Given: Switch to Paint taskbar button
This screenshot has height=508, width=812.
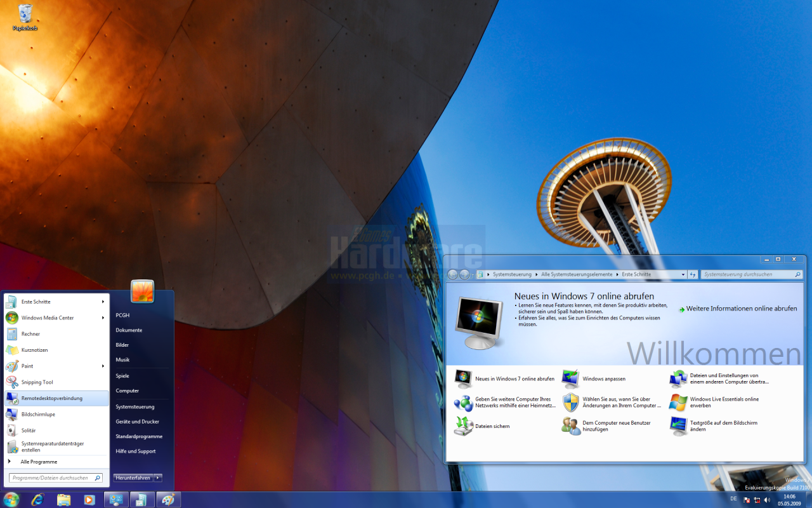Looking at the screenshot, I should pyautogui.click(x=168, y=500).
